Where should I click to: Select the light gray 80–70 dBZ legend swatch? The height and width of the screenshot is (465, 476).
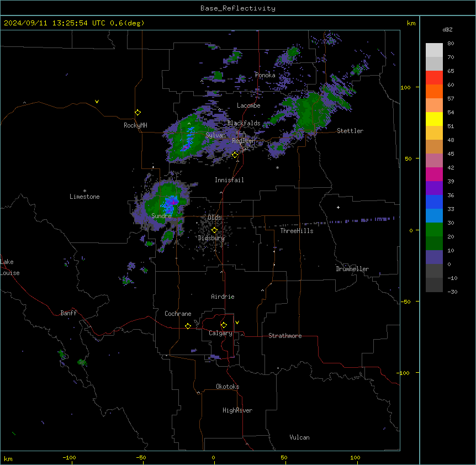[434, 50]
